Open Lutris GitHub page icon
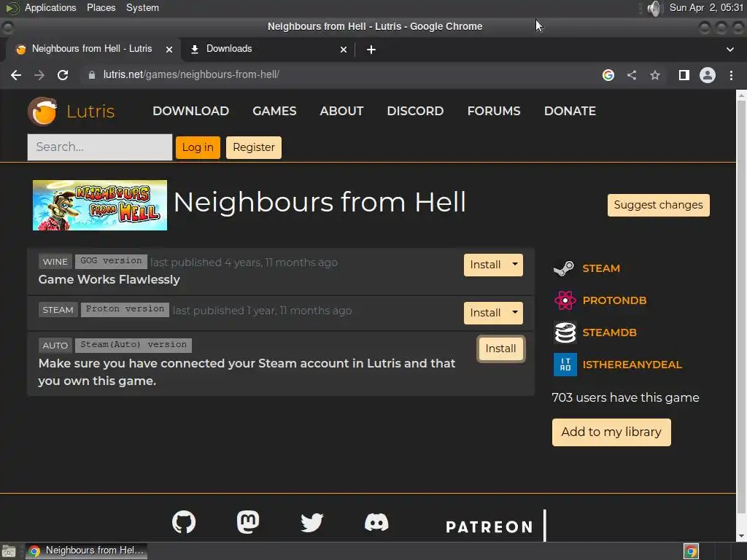 click(184, 522)
